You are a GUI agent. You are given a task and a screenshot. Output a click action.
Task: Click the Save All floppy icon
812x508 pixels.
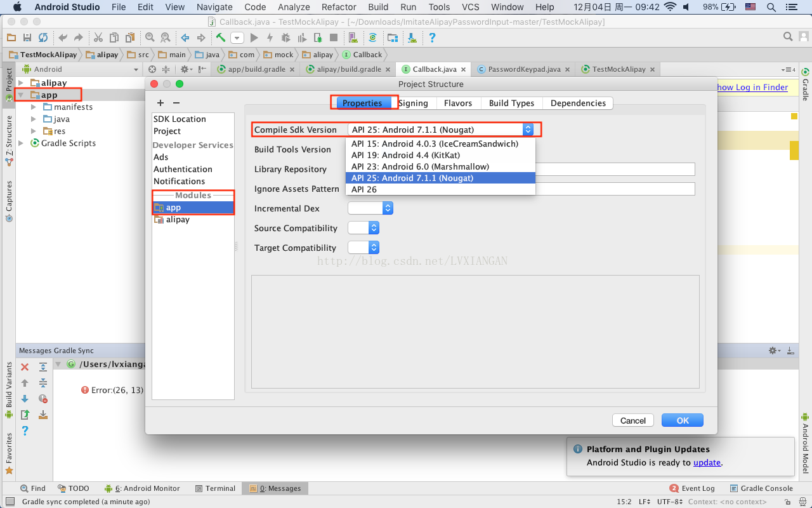pos(27,37)
